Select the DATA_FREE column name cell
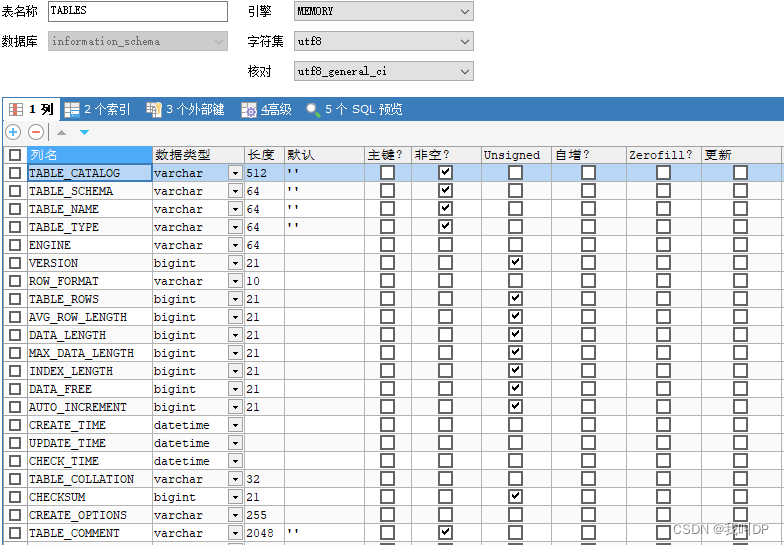This screenshot has height=545, width=784. tap(90, 389)
